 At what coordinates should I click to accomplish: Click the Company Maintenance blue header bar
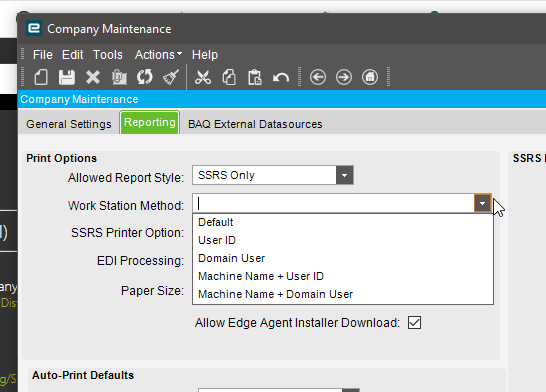[x=282, y=99]
